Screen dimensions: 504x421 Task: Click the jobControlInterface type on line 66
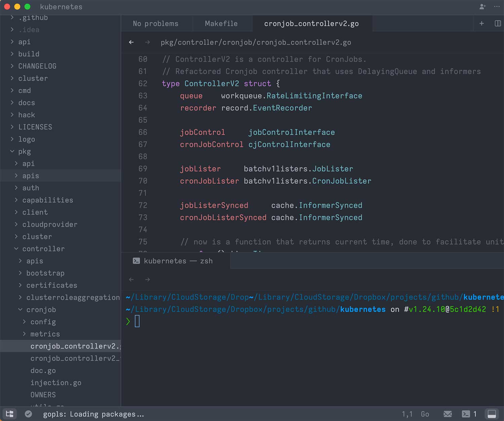tap(291, 132)
